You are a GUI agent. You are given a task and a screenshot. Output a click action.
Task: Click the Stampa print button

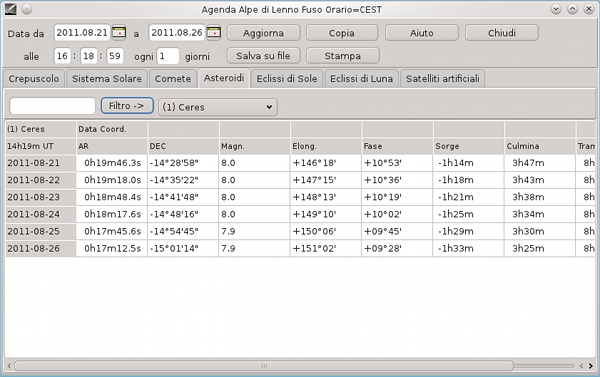pyautogui.click(x=342, y=55)
